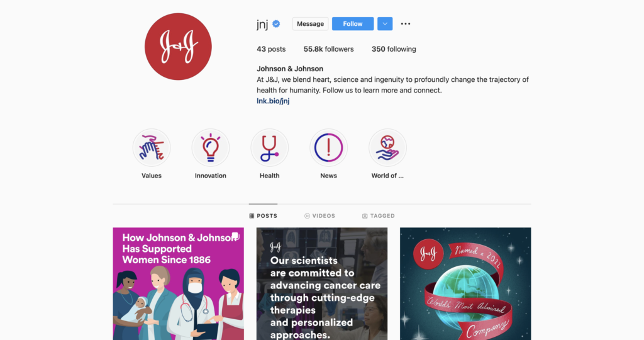Open the World of highlight with globe icon
644x340 pixels.
click(x=387, y=147)
